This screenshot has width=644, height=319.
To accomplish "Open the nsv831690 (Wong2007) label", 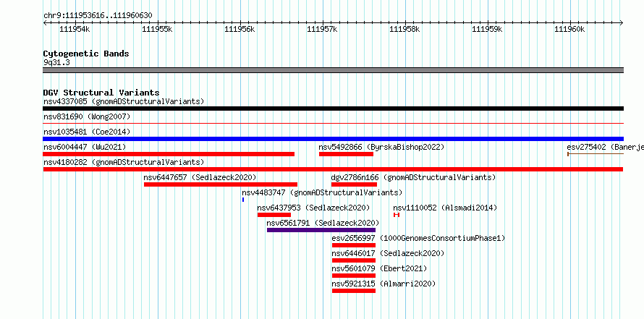I will pos(87,116).
